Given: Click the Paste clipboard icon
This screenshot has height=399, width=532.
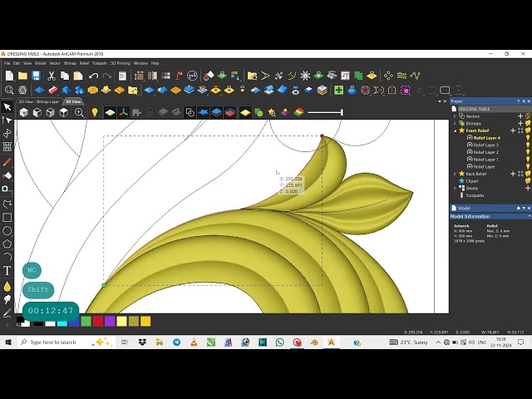Looking at the screenshot, I should tap(78, 76).
